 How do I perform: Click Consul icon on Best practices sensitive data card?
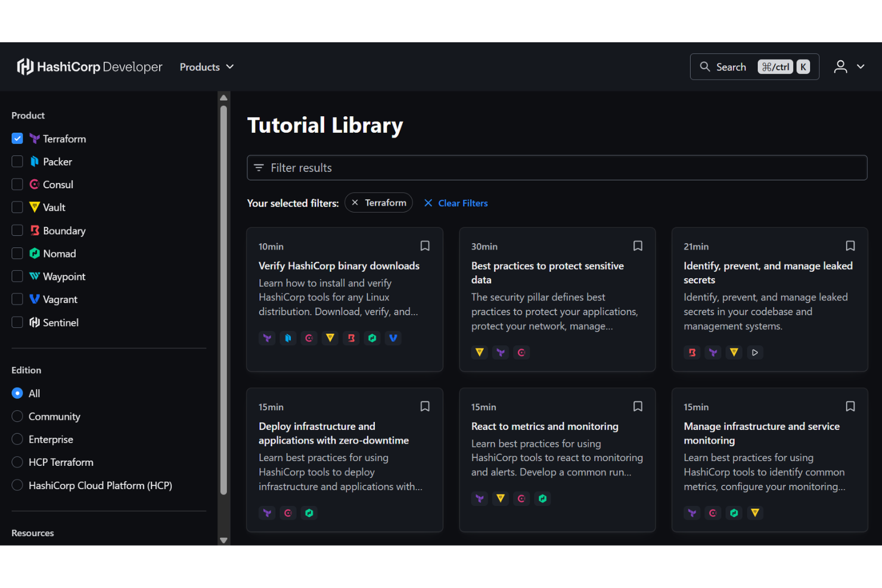[x=521, y=352]
